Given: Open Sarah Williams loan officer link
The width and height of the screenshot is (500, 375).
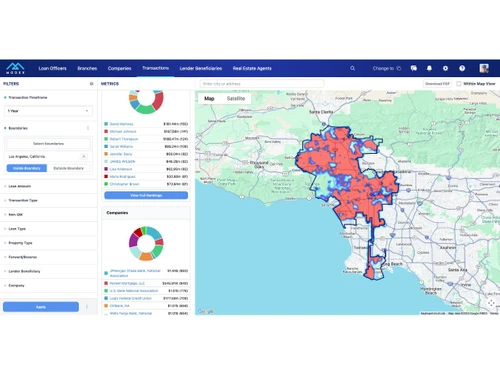Looking at the screenshot, I should 121,147.
